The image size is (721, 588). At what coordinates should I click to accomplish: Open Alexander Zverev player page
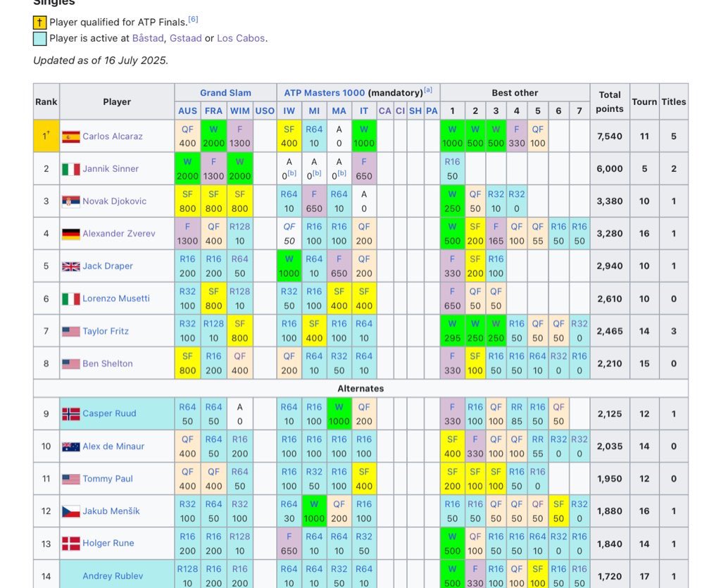119,234
